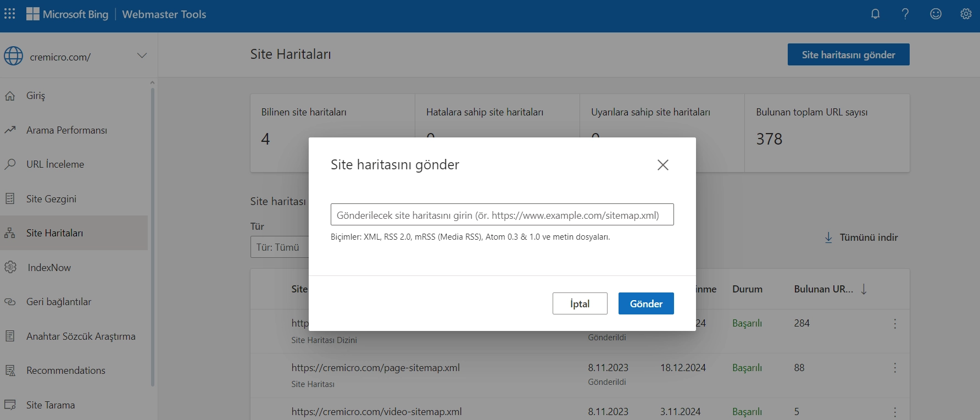Open the help question mark icon
Viewport: 980px width, 420px height.
pyautogui.click(x=905, y=14)
